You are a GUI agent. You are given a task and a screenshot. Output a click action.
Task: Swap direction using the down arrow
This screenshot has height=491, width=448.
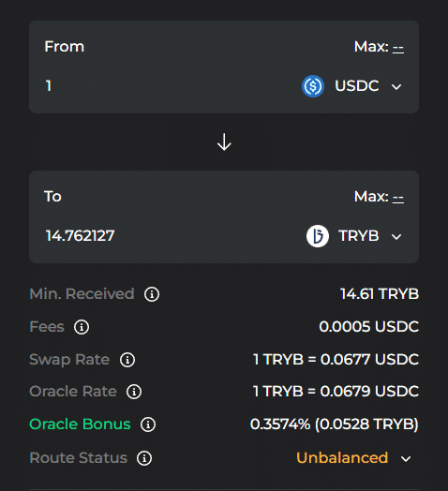[x=224, y=141]
